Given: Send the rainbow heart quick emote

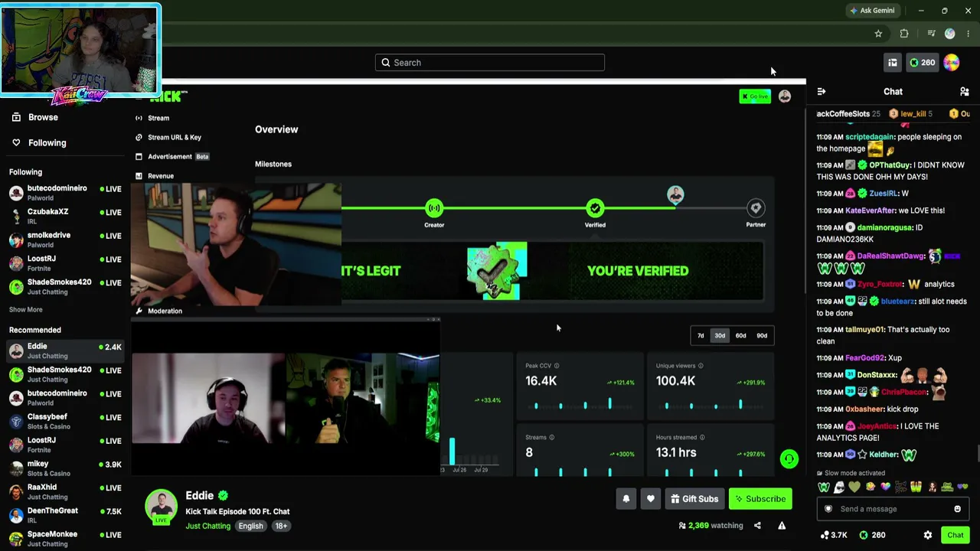Looking at the screenshot, I should point(886,487).
